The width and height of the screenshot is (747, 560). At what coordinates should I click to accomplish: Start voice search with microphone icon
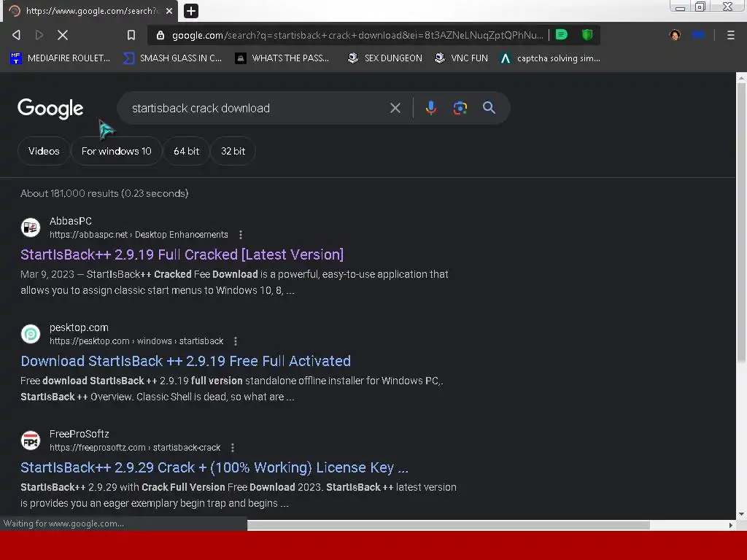430,108
